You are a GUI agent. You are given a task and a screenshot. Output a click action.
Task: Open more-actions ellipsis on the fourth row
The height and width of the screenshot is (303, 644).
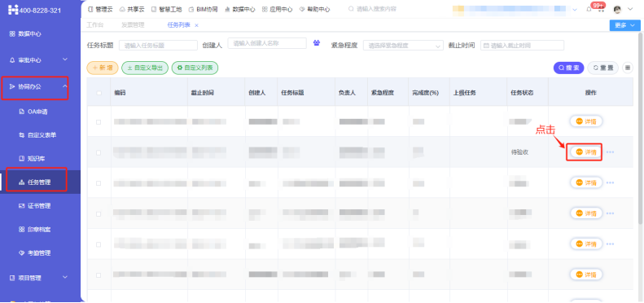point(610,213)
